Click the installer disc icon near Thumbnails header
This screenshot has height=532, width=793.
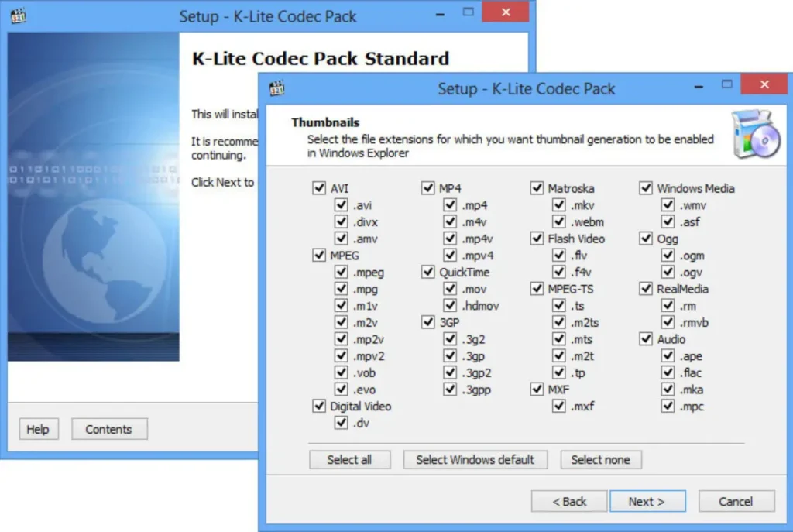(755, 133)
